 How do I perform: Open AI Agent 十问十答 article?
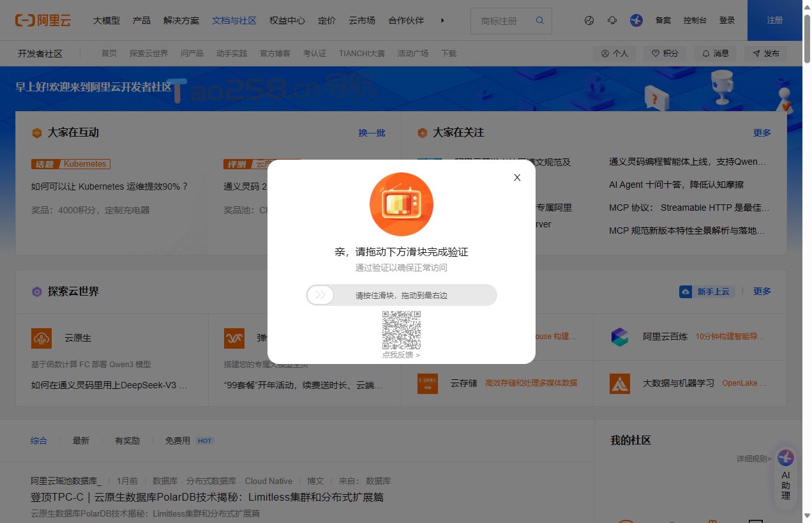point(676,185)
